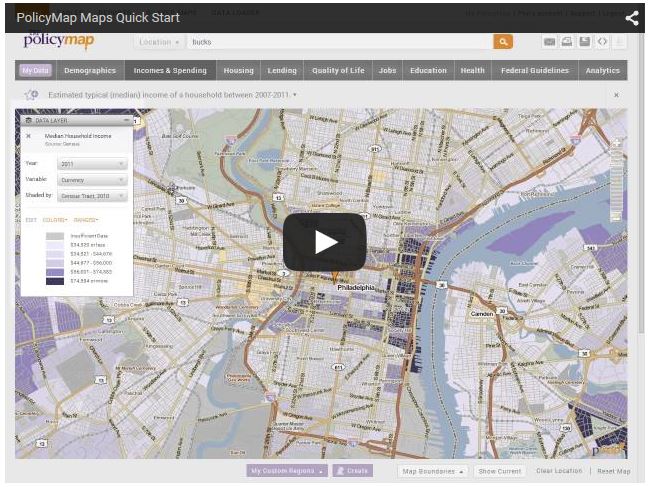Click the save map floppy icon

(585, 41)
